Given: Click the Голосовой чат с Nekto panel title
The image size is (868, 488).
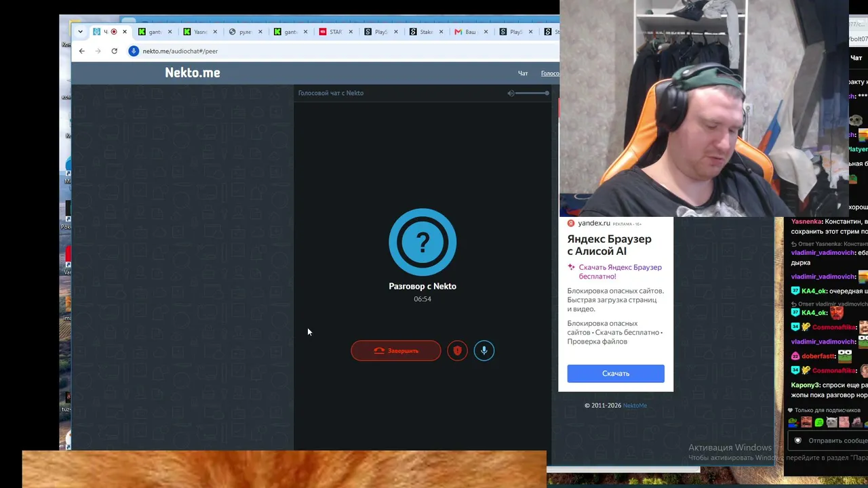Looking at the screenshot, I should coord(331,93).
